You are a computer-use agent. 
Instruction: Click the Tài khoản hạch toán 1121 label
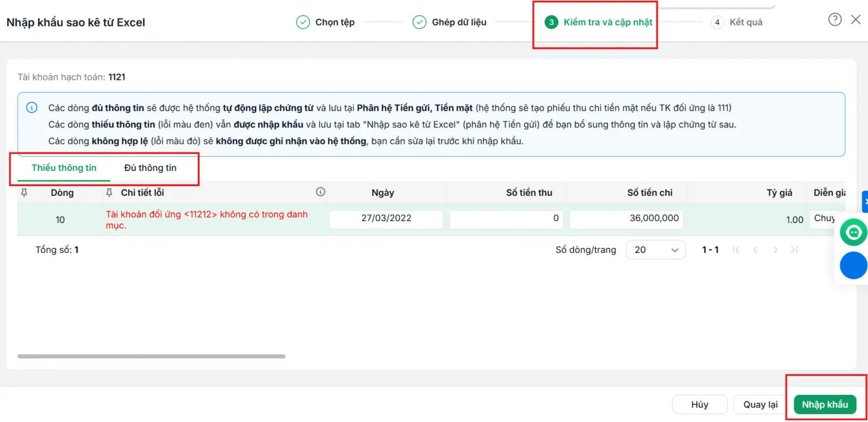pyautogui.click(x=72, y=77)
